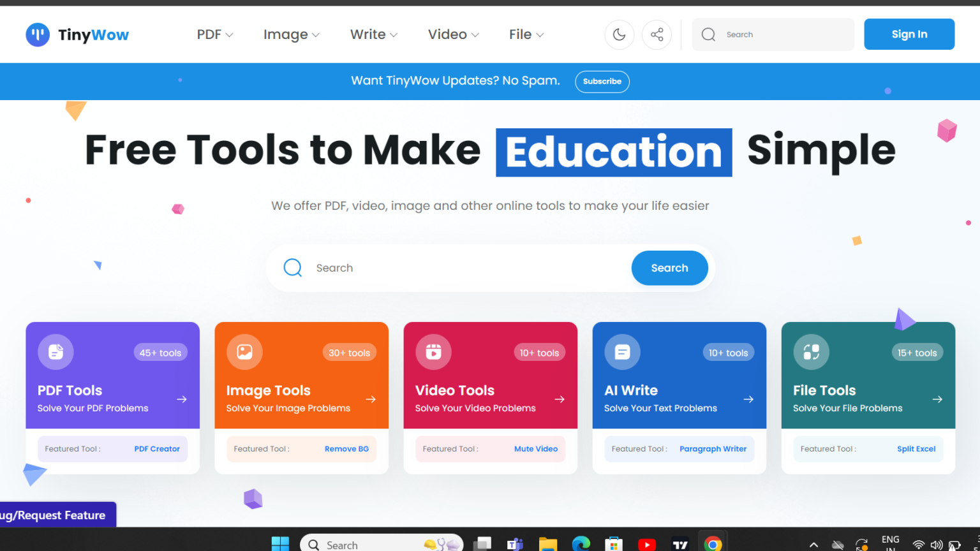The height and width of the screenshot is (551, 980).
Task: Click the header search magnifier icon
Action: coord(708,34)
